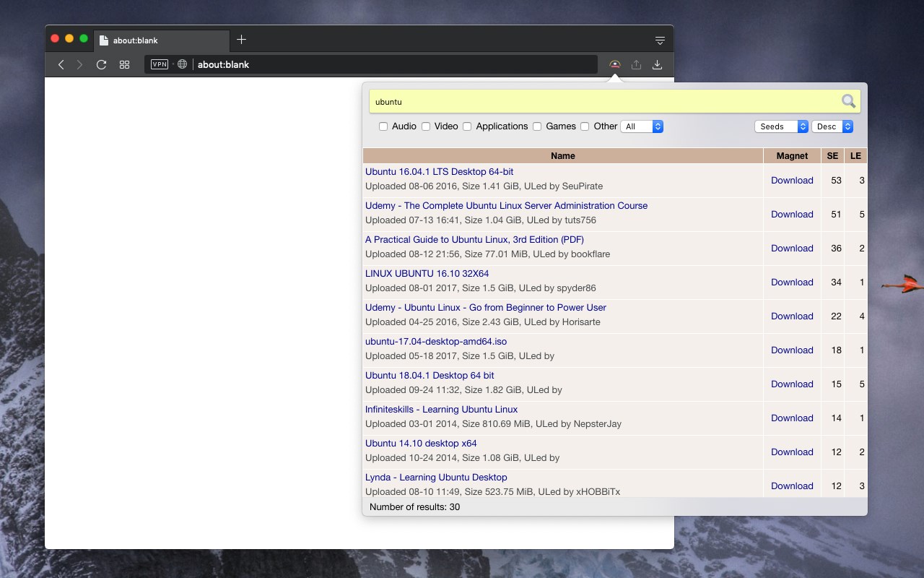Open the tab menu icon at top right
The width and height of the screenshot is (924, 578).
[x=660, y=40]
